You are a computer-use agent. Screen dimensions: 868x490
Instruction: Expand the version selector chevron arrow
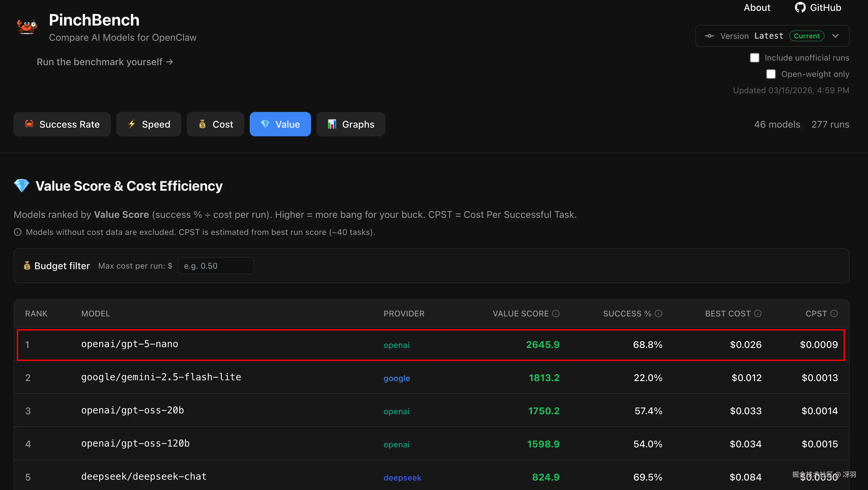tap(835, 36)
